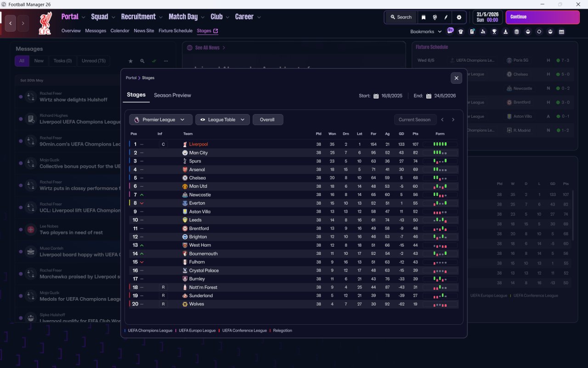
Task: Open the See All News link
Action: (207, 48)
